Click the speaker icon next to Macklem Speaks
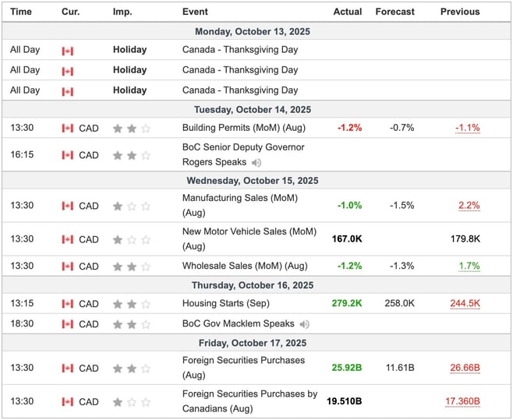The height and width of the screenshot is (420, 513). click(x=304, y=324)
